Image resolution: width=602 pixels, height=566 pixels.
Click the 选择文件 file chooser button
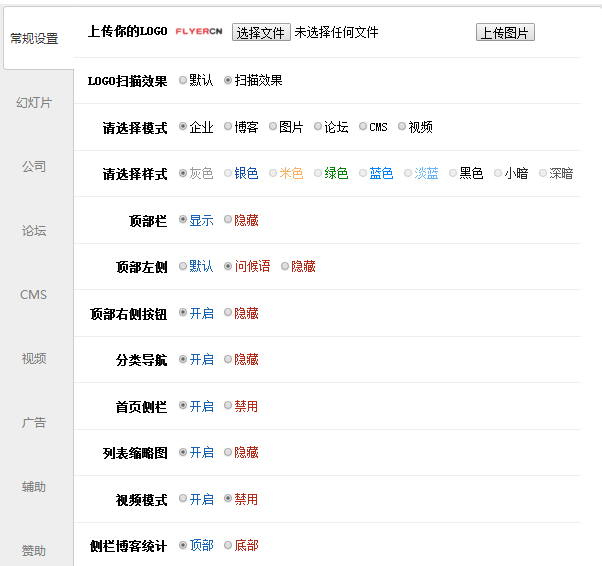click(x=261, y=32)
